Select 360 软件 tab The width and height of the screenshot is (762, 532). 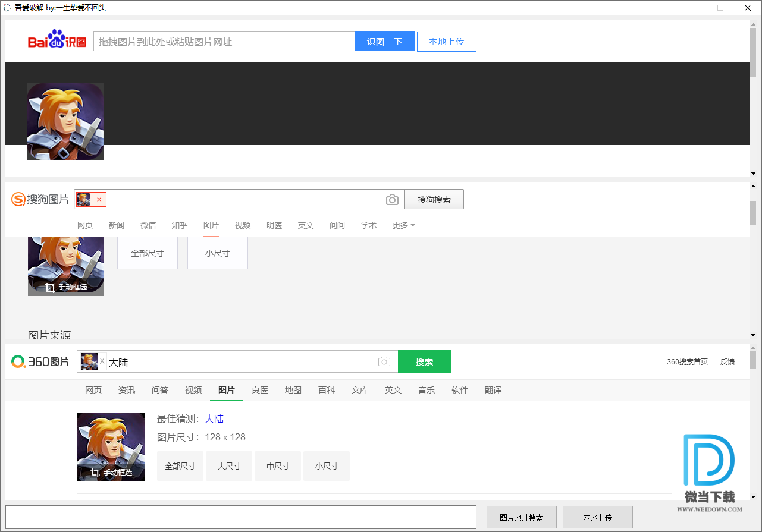click(x=460, y=390)
